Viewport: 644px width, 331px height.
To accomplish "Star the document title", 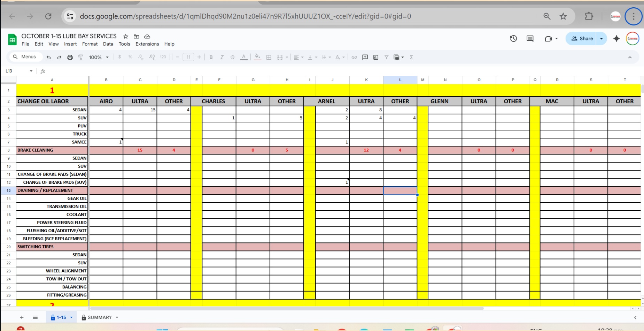I will tap(126, 36).
